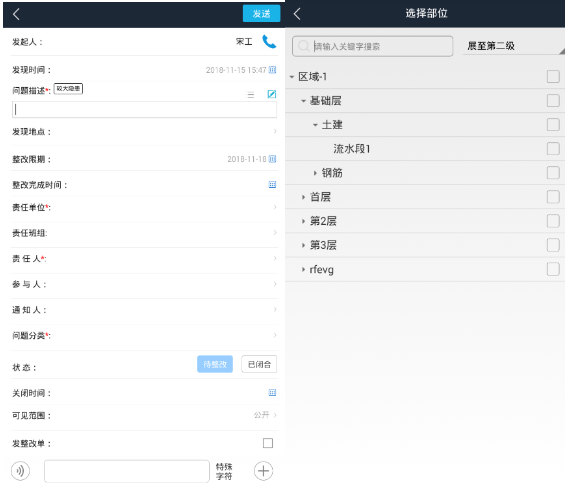This screenshot has width=565, height=499.
Task: Open calendar for 整改完成时间
Action: click(x=272, y=184)
